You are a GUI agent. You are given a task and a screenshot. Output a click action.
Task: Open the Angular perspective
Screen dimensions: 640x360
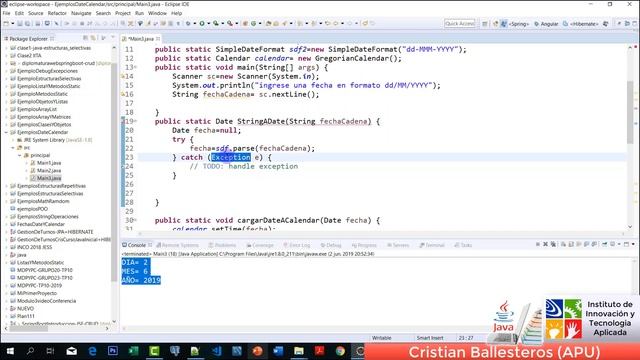[546, 24]
